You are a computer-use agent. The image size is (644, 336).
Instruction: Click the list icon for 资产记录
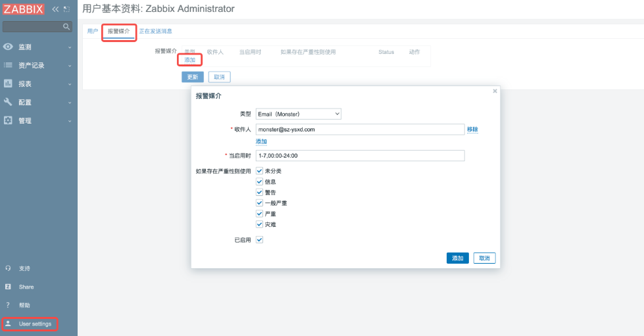point(8,65)
